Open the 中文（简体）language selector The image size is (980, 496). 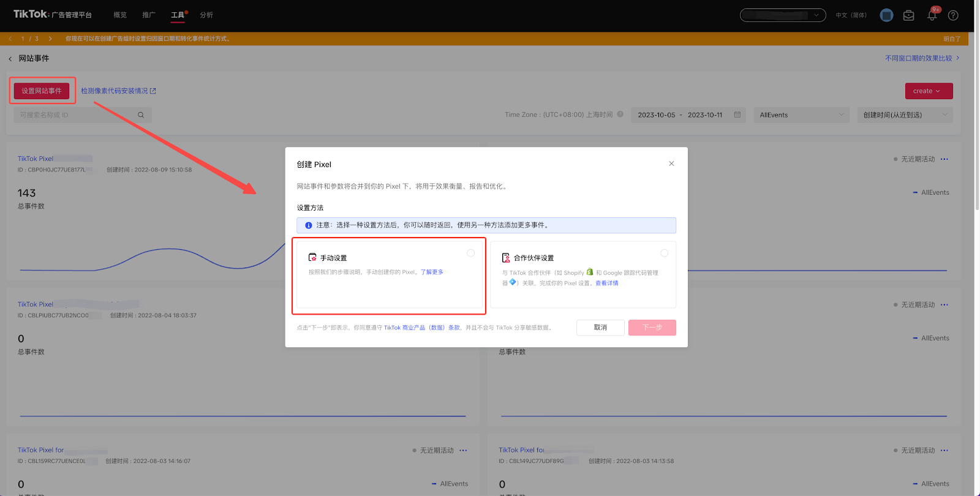click(x=851, y=15)
